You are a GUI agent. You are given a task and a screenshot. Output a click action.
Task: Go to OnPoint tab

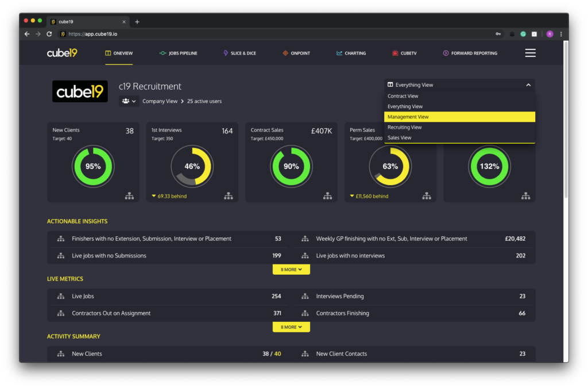[296, 53]
